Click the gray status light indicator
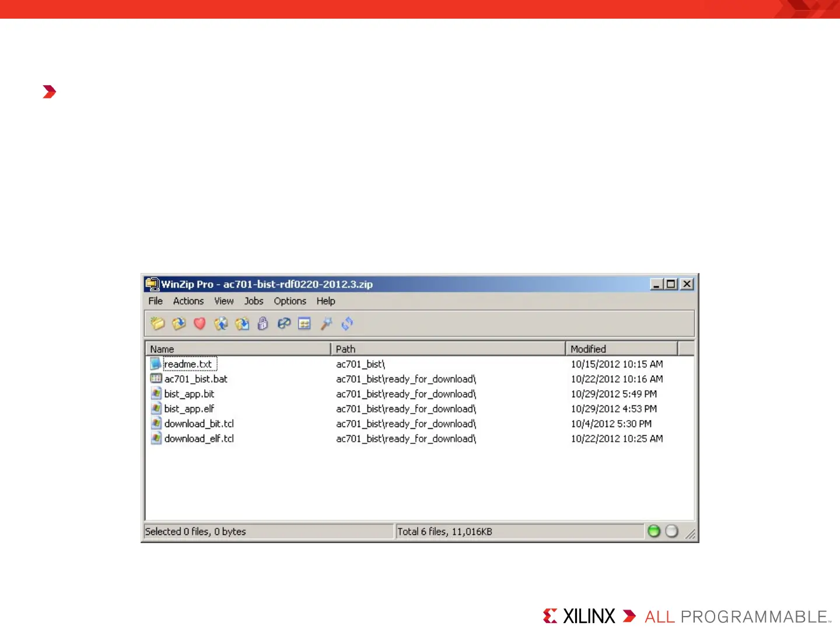 coord(672,531)
